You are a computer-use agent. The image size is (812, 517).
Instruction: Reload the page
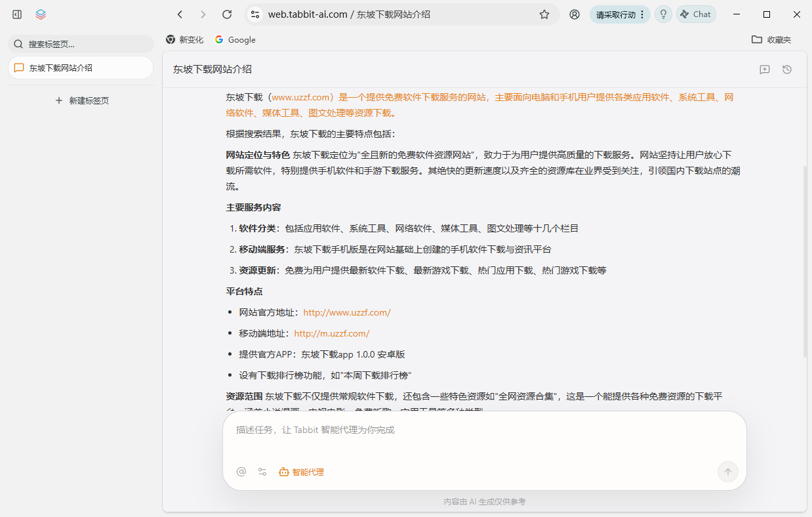pyautogui.click(x=227, y=14)
